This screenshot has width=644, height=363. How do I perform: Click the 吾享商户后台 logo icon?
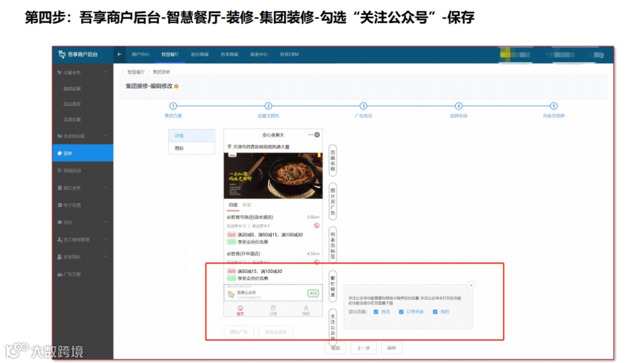point(62,54)
